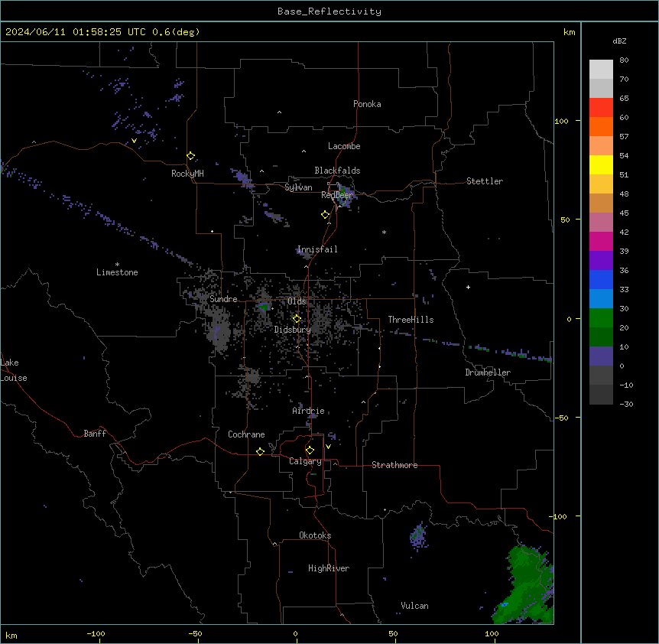The height and width of the screenshot is (644, 659).
Task: Select the slate-blue 10 dBZ swatch
Action: pos(601,356)
